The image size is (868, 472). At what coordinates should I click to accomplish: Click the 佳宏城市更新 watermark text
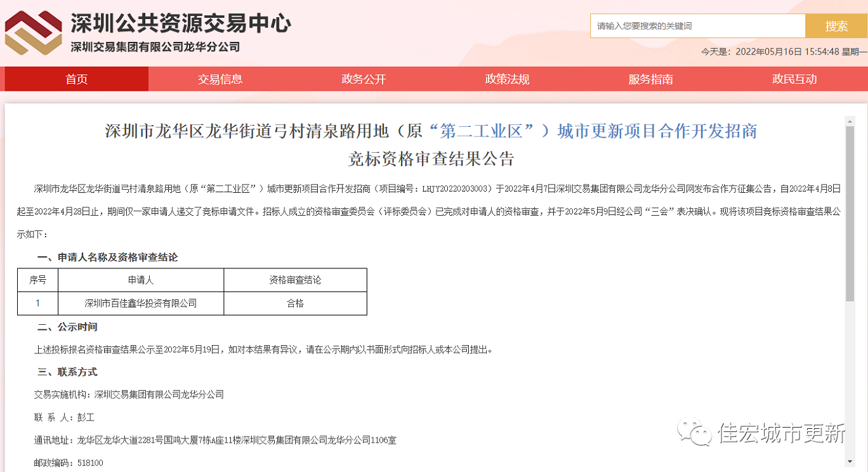click(782, 433)
